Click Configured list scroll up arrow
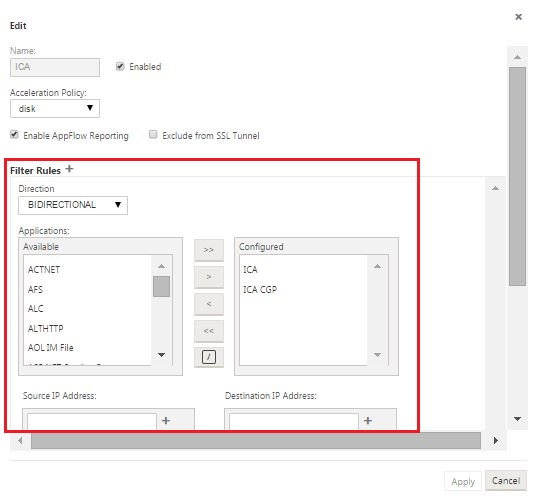This screenshot has width=538, height=502. [x=377, y=266]
